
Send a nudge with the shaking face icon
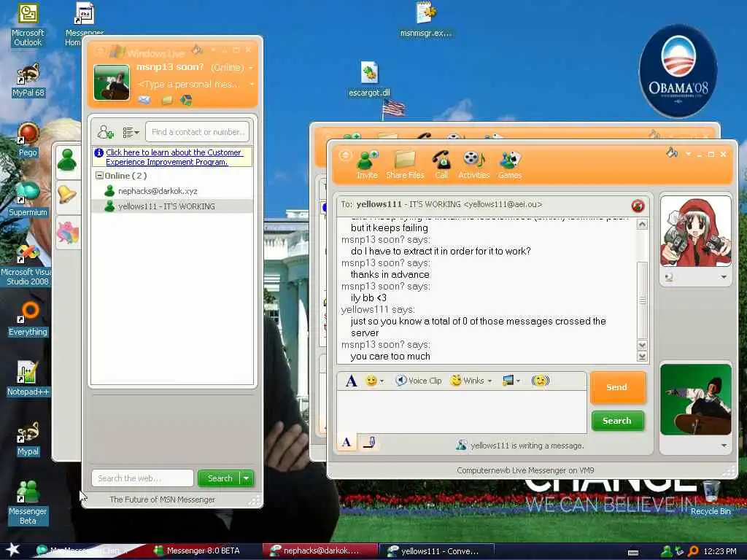(x=541, y=381)
